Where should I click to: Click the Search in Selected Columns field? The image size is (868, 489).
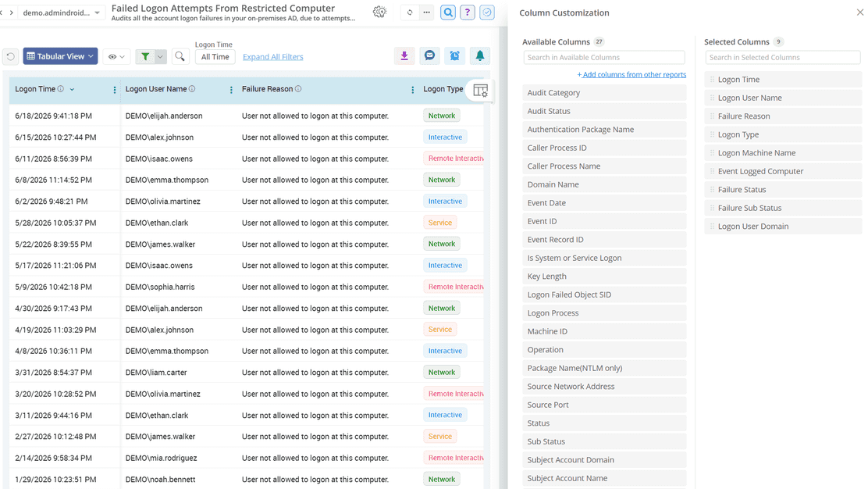(783, 57)
